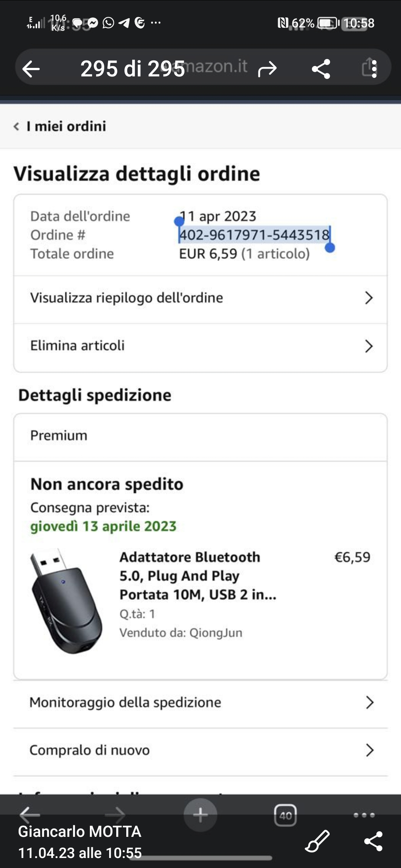Go back to I miei ordini
The image size is (401, 868).
point(60,126)
